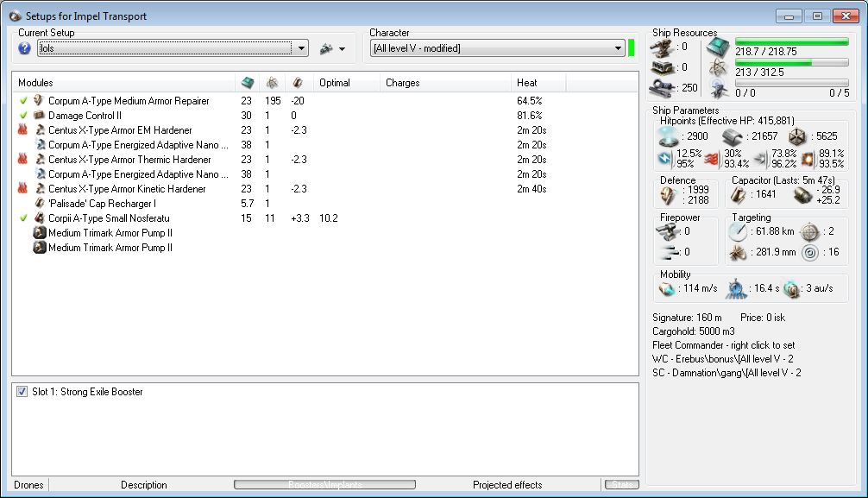Click the shield hitpoints icon showing 2900

(668, 136)
